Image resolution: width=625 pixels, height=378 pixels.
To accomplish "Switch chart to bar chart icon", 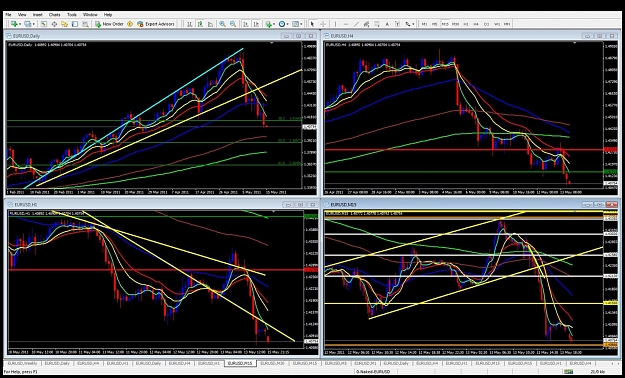I will click(x=189, y=24).
